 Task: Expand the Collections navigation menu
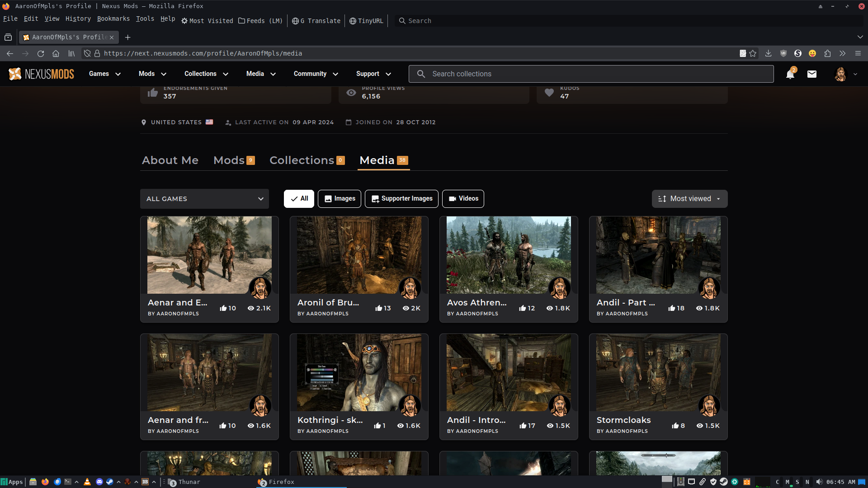(206, 74)
